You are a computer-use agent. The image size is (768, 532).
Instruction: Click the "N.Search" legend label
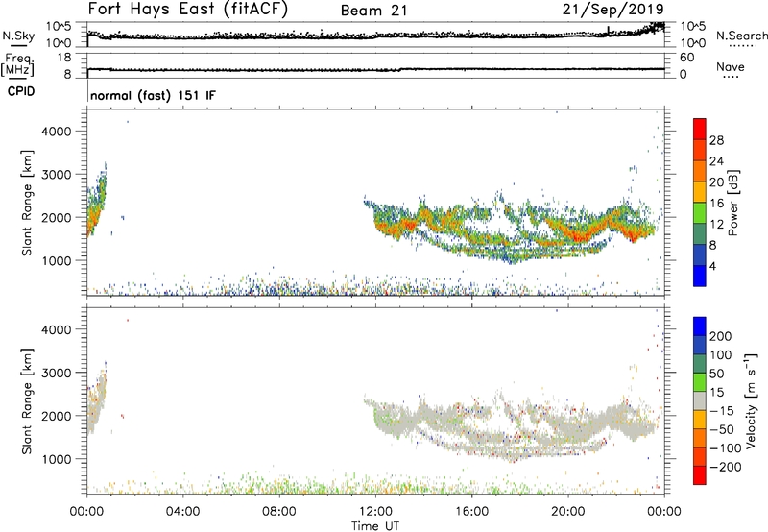tap(741, 36)
